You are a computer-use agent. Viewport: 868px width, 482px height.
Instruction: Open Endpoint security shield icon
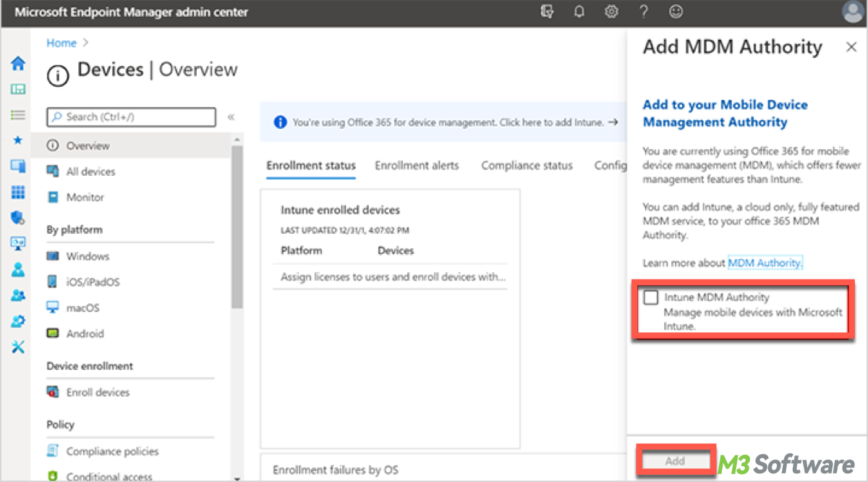pyautogui.click(x=18, y=218)
